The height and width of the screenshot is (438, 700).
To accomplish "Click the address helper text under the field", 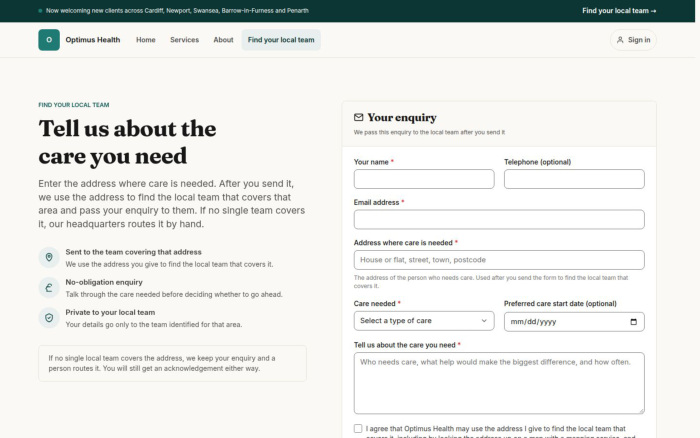I will coord(491,282).
